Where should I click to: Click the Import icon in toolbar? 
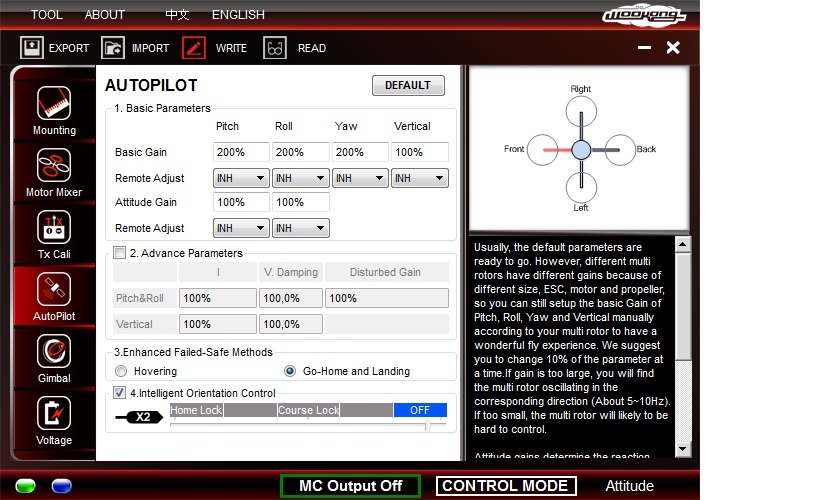(114, 47)
